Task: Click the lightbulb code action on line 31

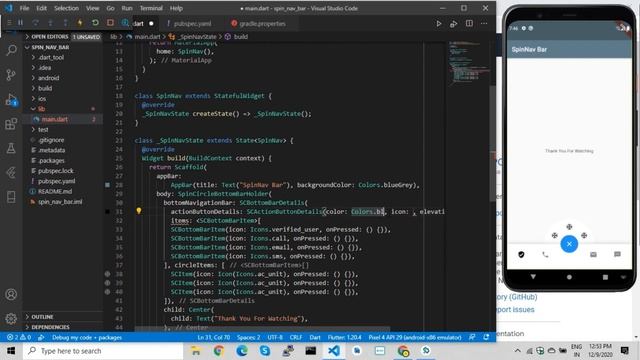Action: point(139,211)
